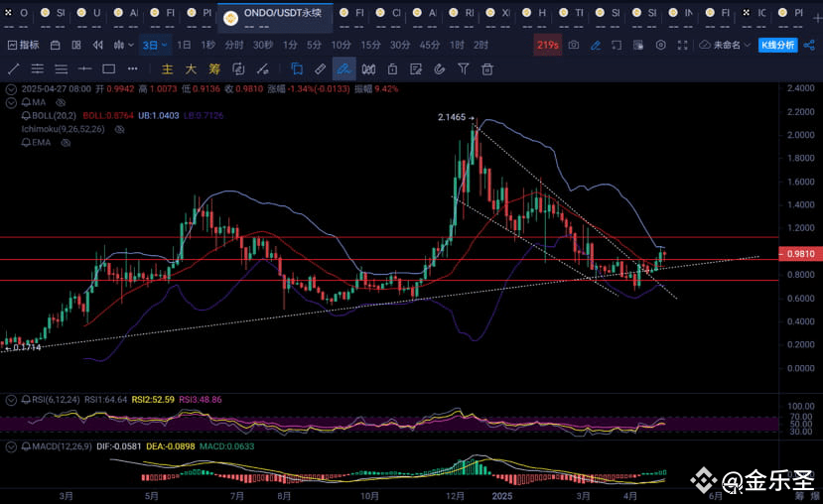This screenshot has height=504, width=823.
Task: Open chart settings hexagon icon
Action: pyautogui.click(x=661, y=46)
